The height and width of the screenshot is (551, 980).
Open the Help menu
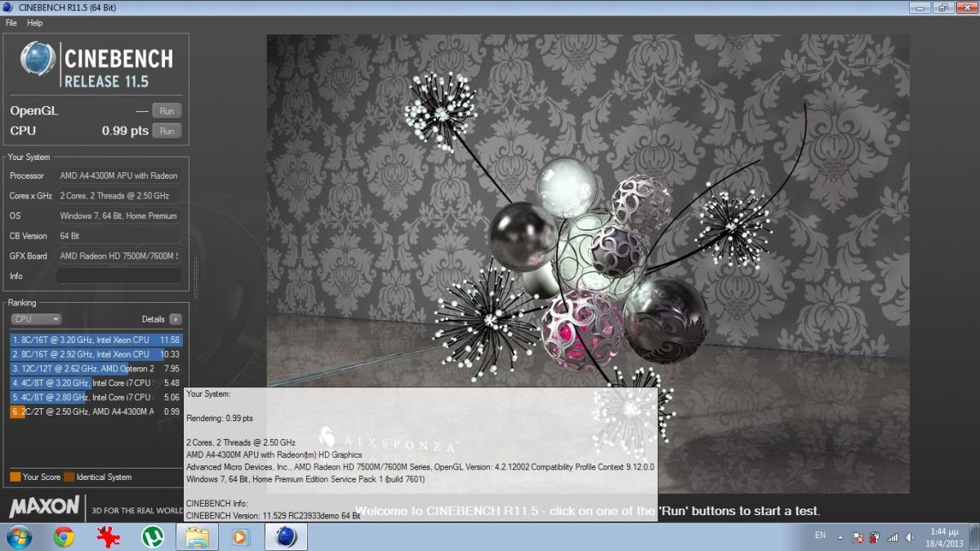pyautogui.click(x=34, y=23)
